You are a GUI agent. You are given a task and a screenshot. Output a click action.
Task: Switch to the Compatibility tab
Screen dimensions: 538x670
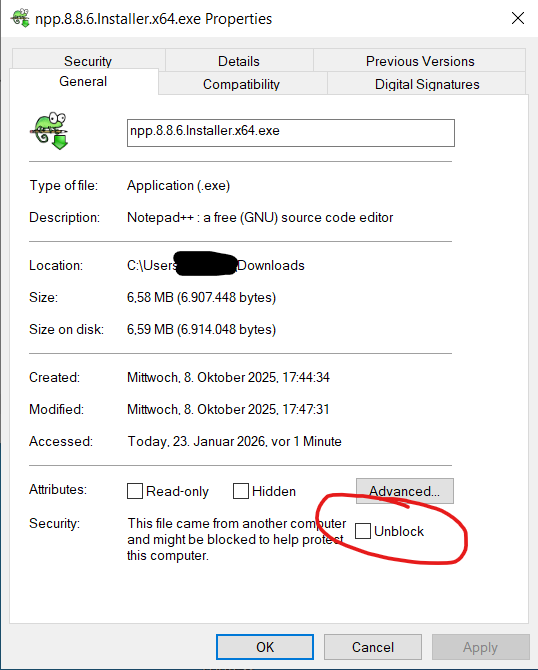241,84
